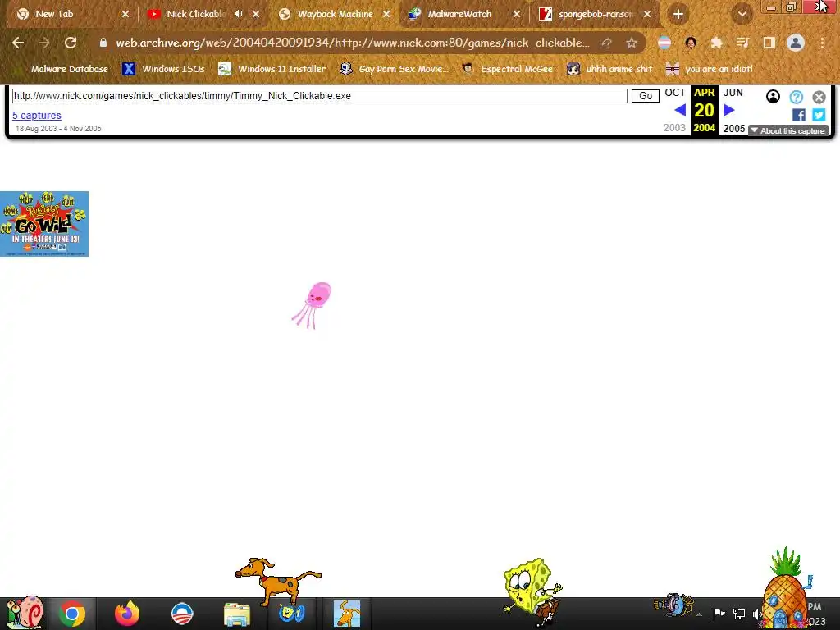Open the Windows 11 Installer bookmark
Viewport: 840px width, 630px height.
coord(272,69)
